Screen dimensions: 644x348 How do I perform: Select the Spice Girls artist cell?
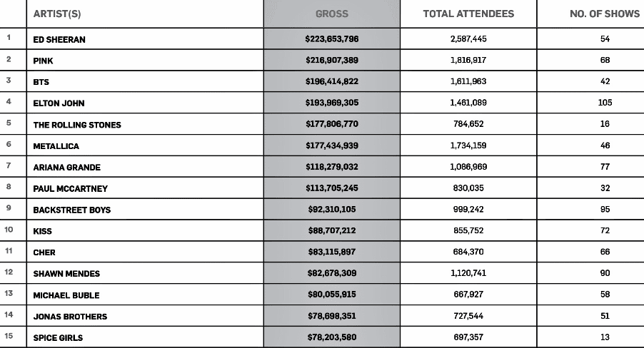tap(58, 337)
